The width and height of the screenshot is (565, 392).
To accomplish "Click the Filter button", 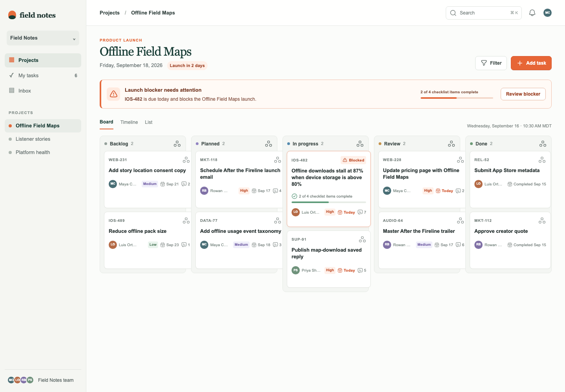I will 491,63.
